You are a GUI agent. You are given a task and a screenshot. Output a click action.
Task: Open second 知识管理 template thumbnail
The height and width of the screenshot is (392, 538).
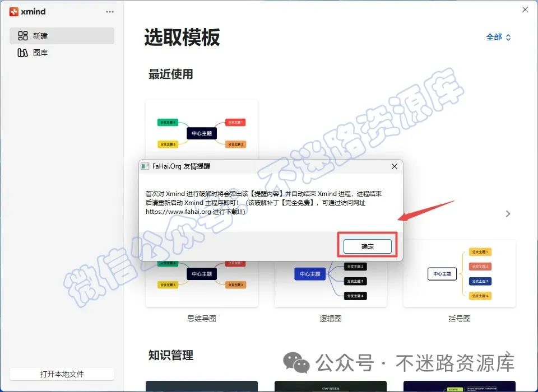point(331,386)
